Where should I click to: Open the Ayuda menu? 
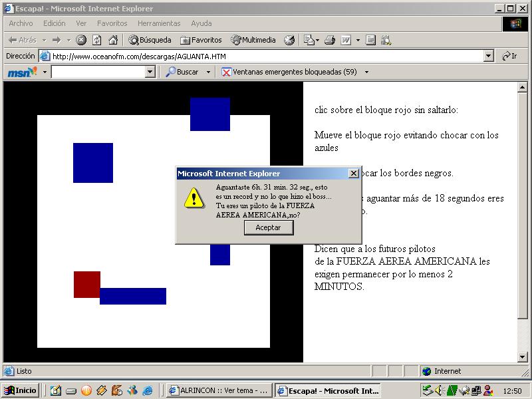(201, 23)
